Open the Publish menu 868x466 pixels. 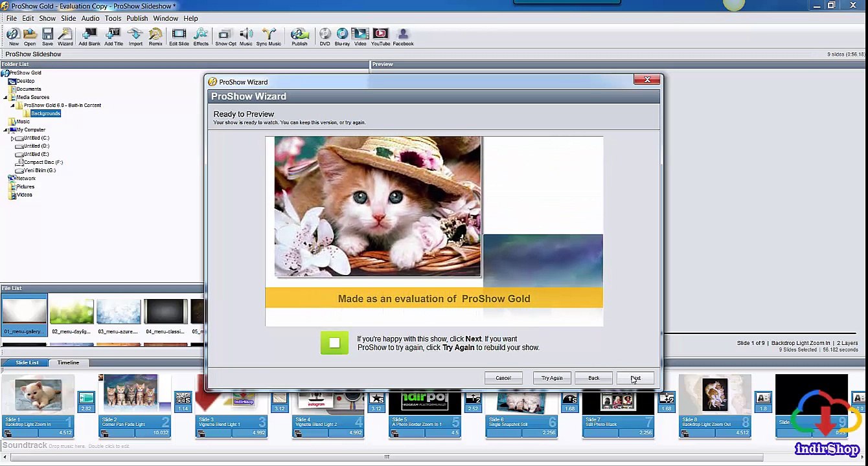137,18
